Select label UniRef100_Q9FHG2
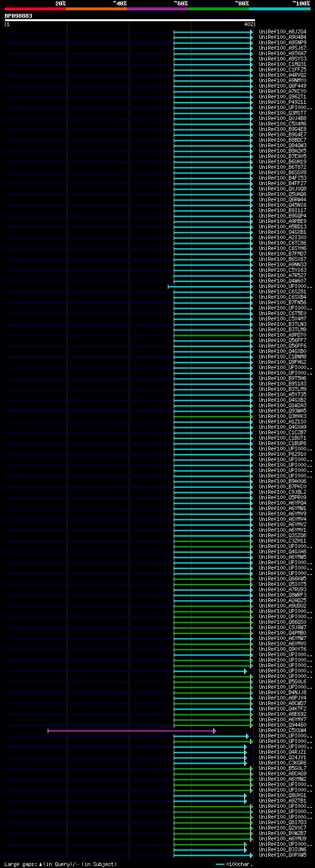315x868 pixels. tap(283, 362)
